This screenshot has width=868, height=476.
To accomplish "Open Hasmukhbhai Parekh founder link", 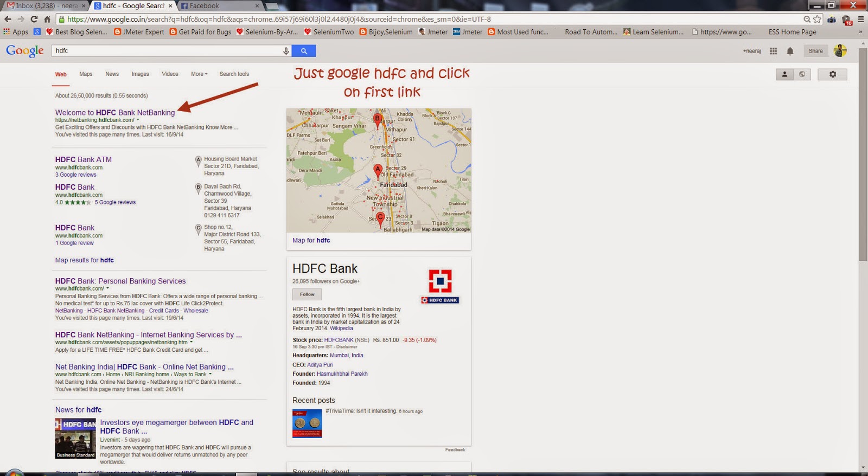I will (x=342, y=374).
